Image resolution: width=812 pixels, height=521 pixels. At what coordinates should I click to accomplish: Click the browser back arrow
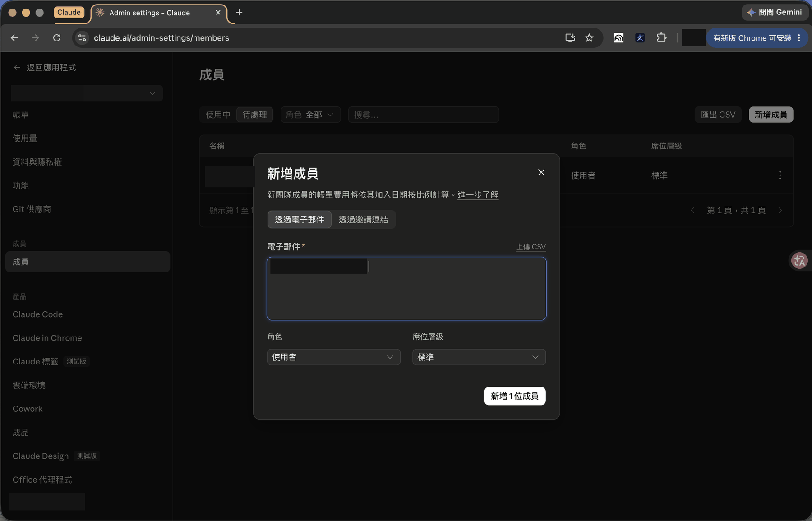tap(14, 38)
